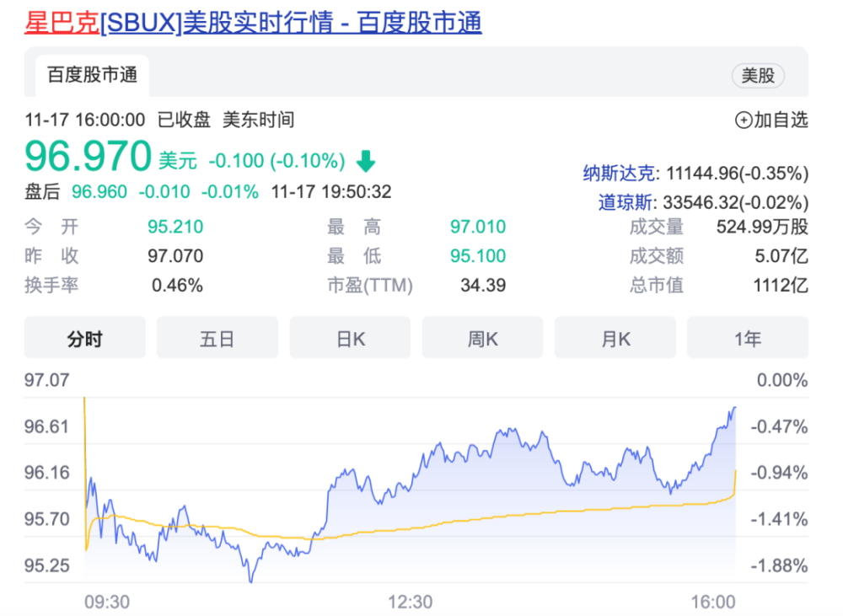The width and height of the screenshot is (843, 616).
Task: Click the 09:30 time axis label
Action: (x=107, y=602)
